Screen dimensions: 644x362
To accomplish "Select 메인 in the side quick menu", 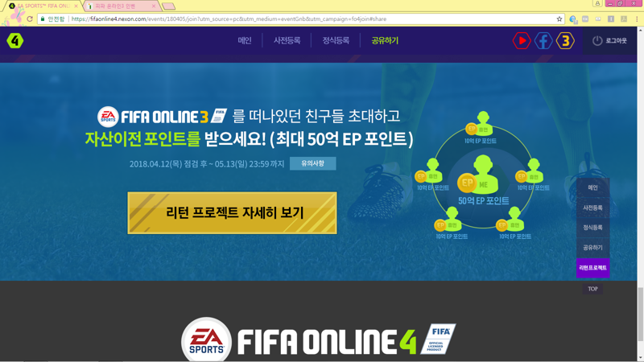I will coord(592,187).
